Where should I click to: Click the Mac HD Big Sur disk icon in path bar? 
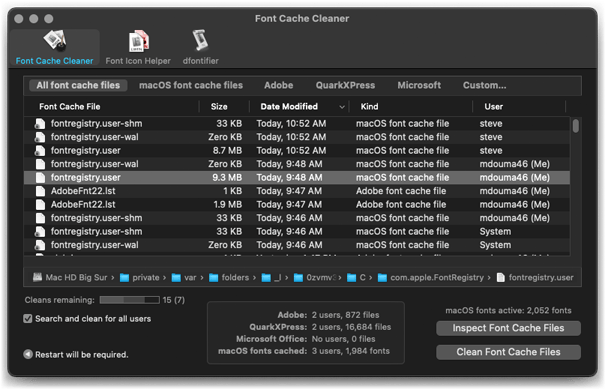click(x=37, y=277)
